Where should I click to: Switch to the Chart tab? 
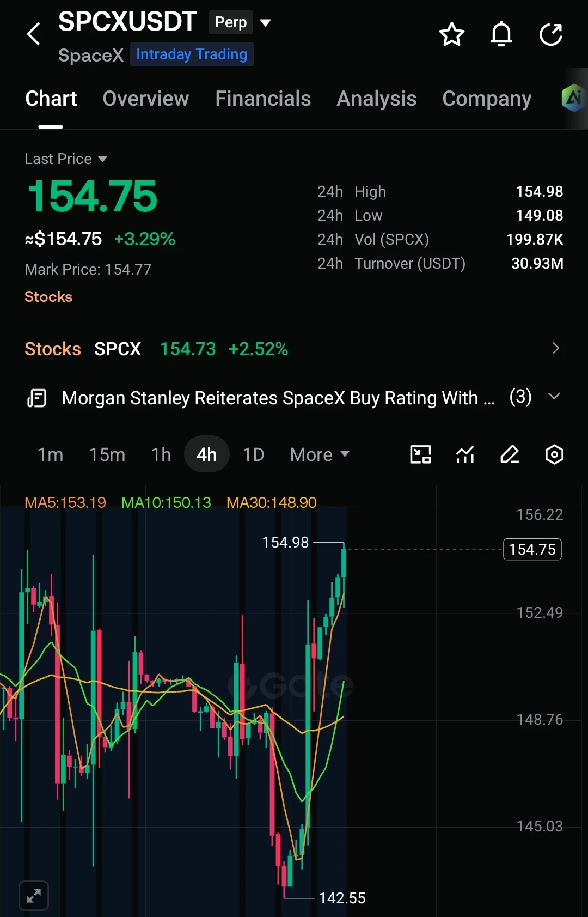[51, 99]
